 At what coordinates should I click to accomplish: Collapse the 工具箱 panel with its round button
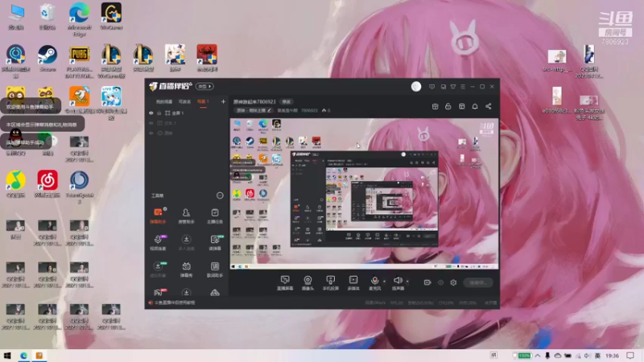220,195
